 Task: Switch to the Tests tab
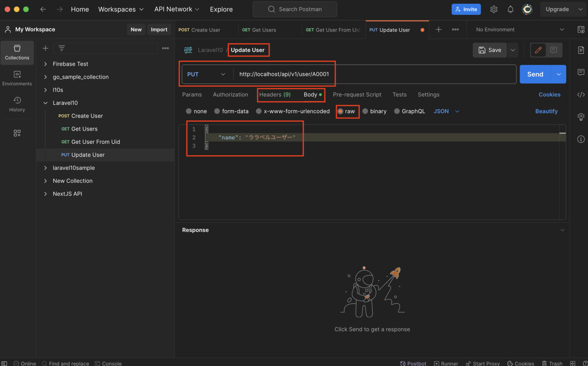point(399,95)
